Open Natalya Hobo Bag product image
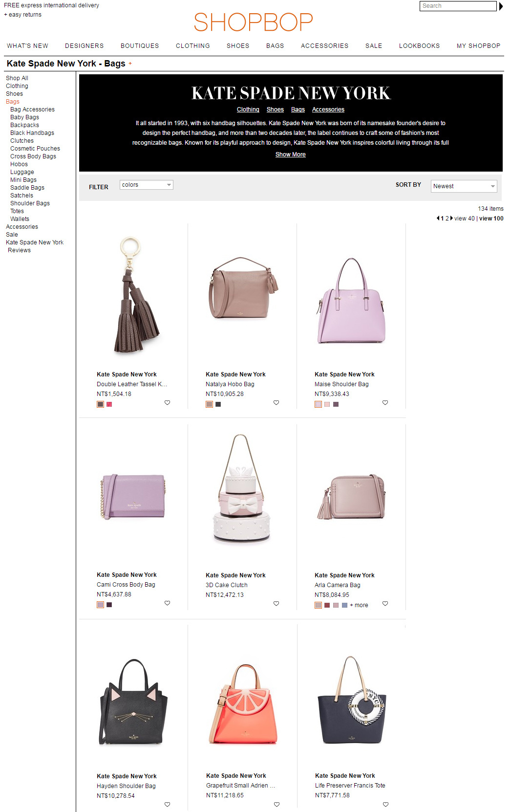511x812 pixels. [x=243, y=287]
